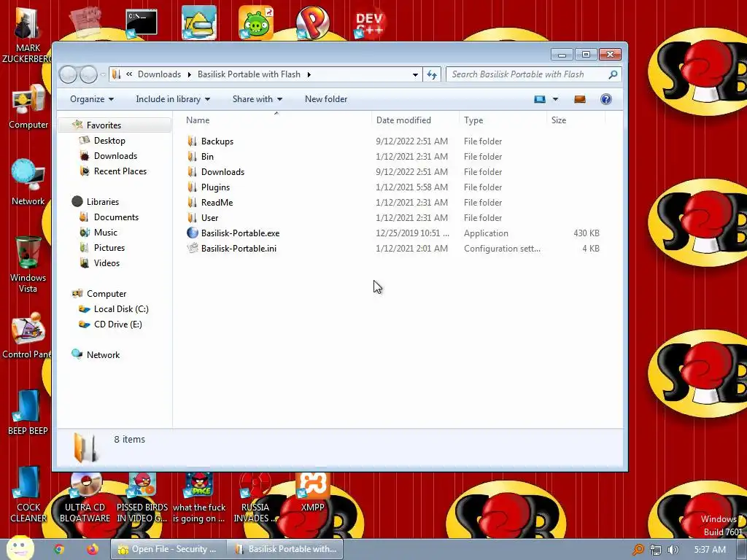
Task: Switch to Open File - Security taskbar window
Action: coord(169,549)
